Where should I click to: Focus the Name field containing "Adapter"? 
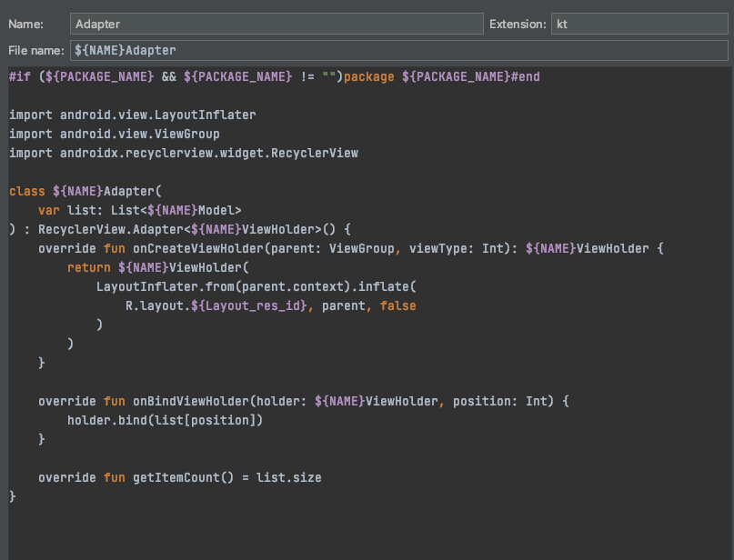[277, 24]
